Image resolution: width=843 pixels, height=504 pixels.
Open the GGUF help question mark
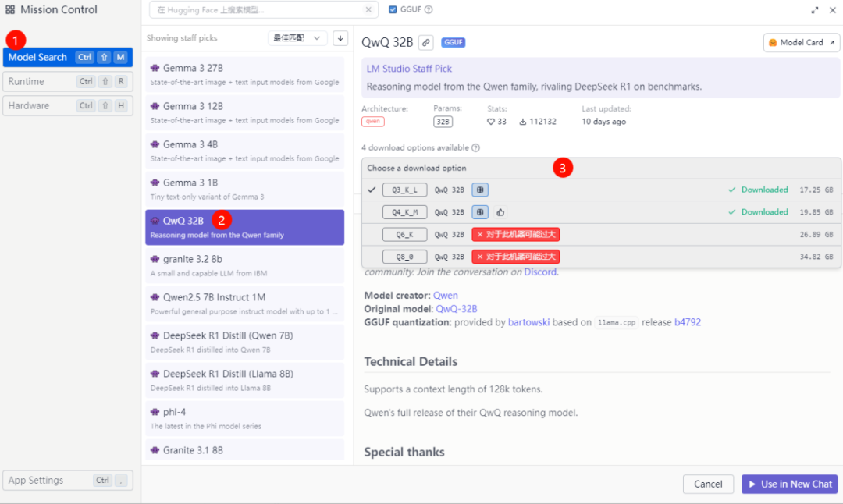pyautogui.click(x=429, y=9)
